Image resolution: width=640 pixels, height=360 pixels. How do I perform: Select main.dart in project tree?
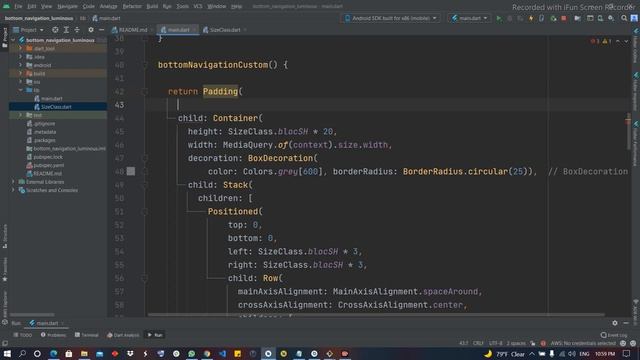pyautogui.click(x=51, y=98)
